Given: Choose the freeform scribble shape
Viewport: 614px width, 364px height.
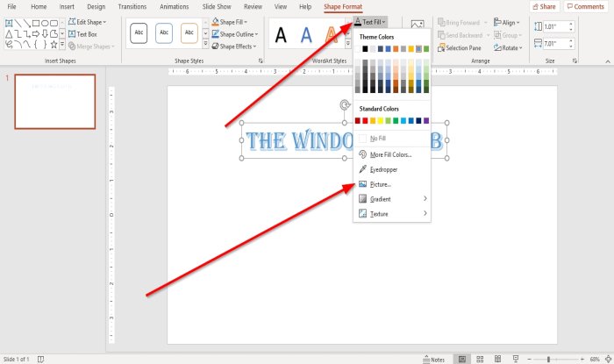Looking at the screenshot, I should [9, 45].
